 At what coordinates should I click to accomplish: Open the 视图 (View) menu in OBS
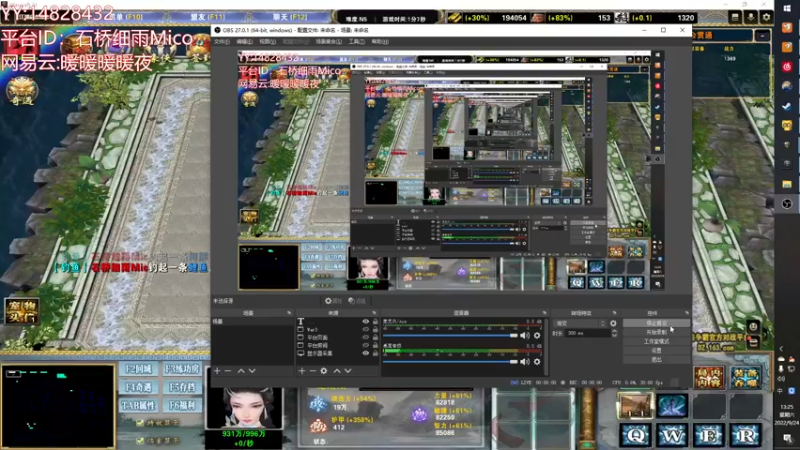pyautogui.click(x=267, y=41)
